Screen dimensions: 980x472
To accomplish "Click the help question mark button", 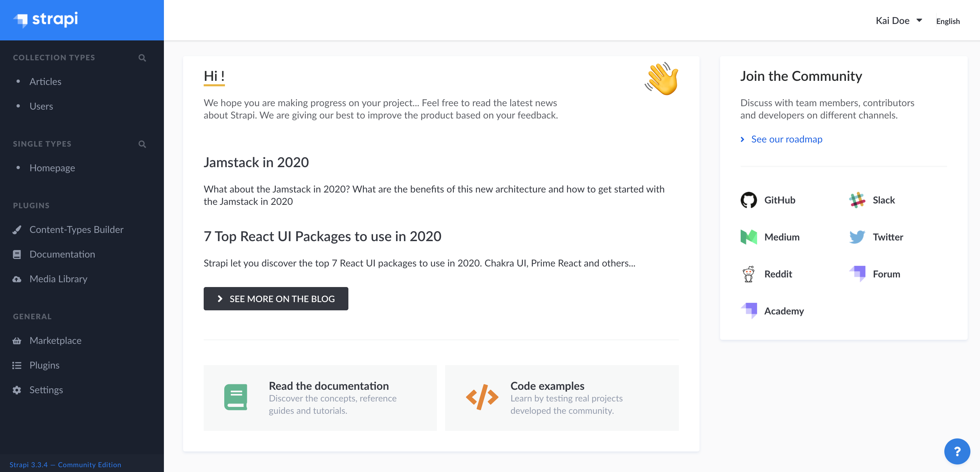I will click(957, 451).
